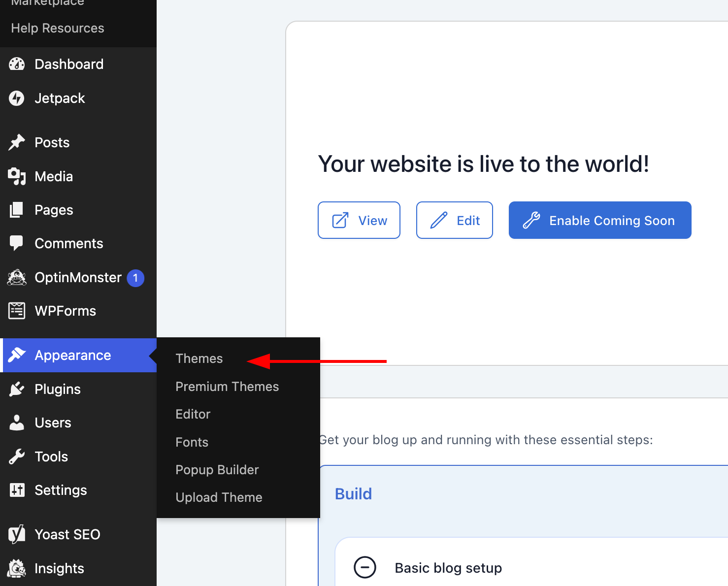Collapse the Basic blog setup section
Screen dimensions: 728x586
(365, 567)
